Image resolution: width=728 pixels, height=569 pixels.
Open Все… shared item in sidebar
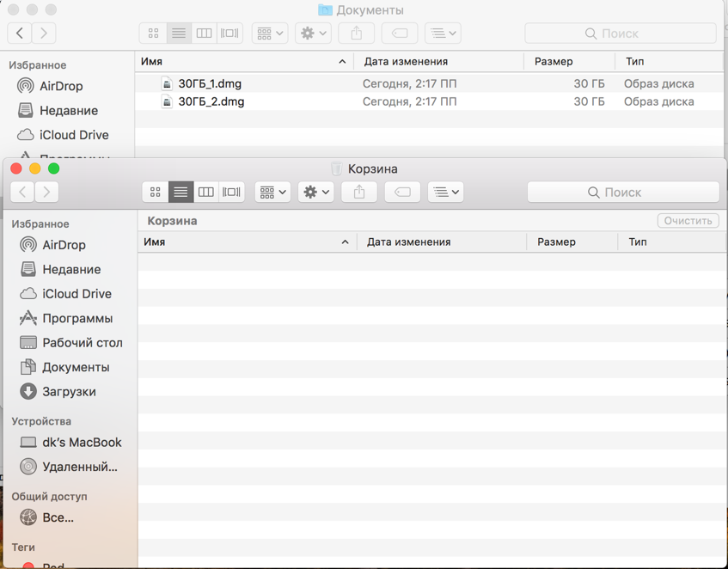pyautogui.click(x=58, y=517)
